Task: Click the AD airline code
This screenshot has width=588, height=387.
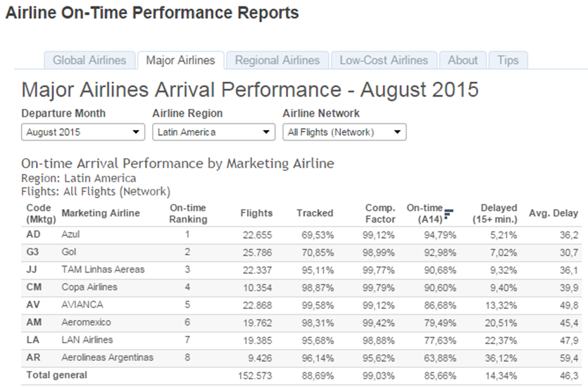Action: click(x=33, y=234)
